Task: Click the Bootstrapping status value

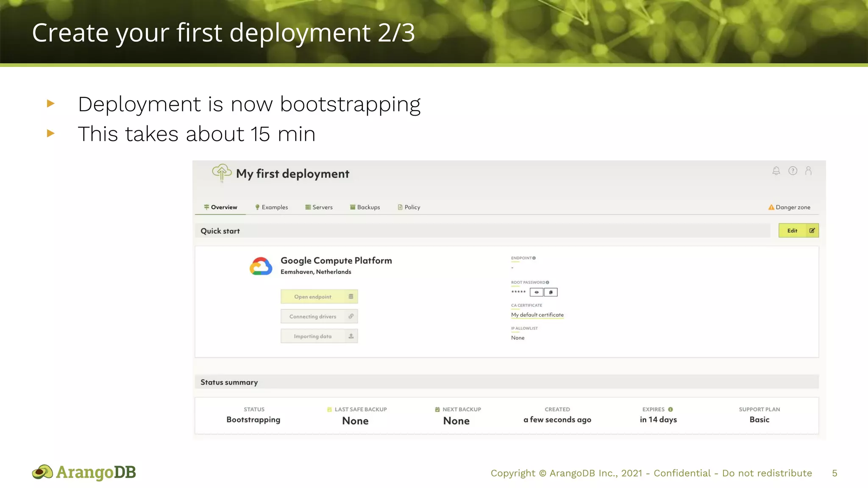Action: (x=253, y=420)
